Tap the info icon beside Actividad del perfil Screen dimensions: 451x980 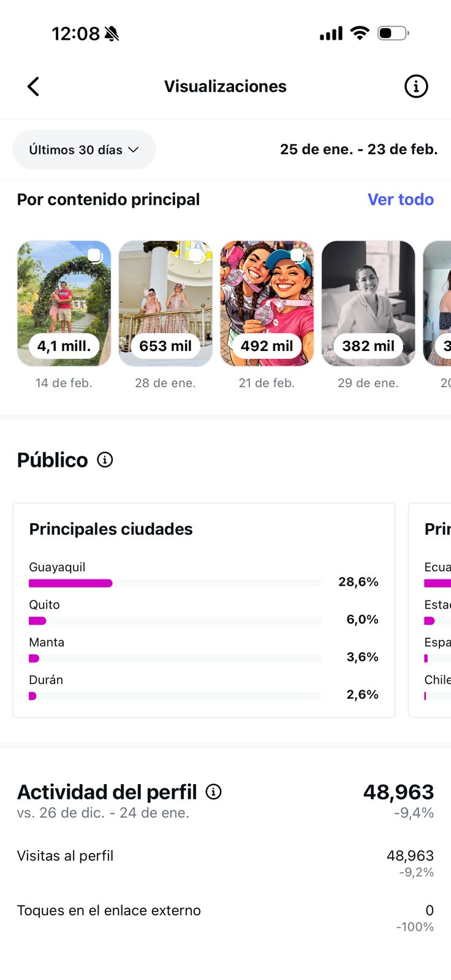(x=213, y=792)
